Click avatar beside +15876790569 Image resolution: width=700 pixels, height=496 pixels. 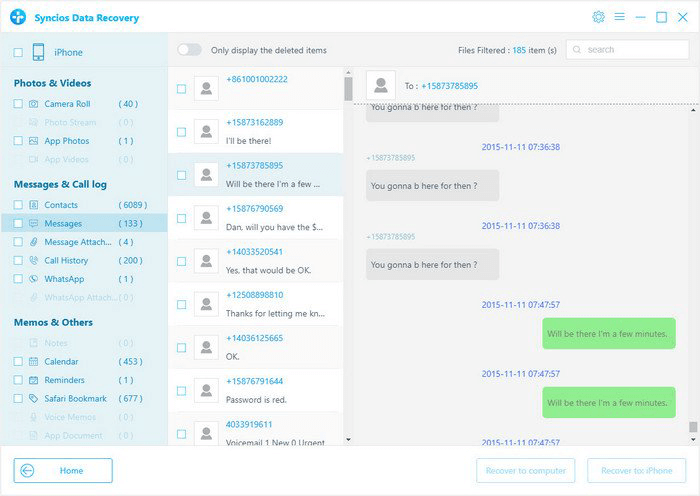coord(206,218)
